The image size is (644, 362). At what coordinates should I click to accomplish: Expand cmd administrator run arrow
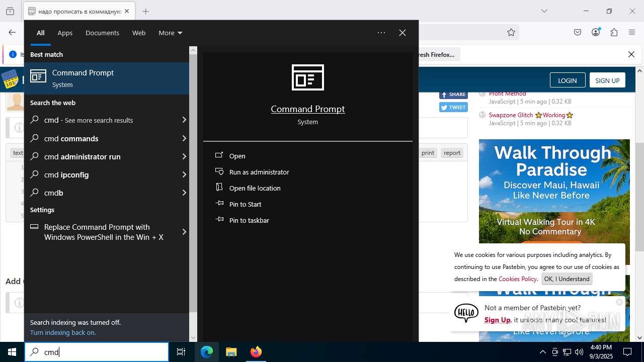[x=184, y=156]
